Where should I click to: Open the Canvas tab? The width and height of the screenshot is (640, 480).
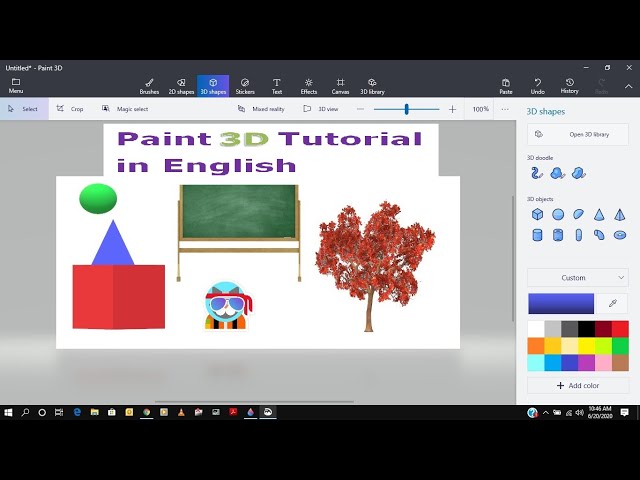tap(340, 86)
